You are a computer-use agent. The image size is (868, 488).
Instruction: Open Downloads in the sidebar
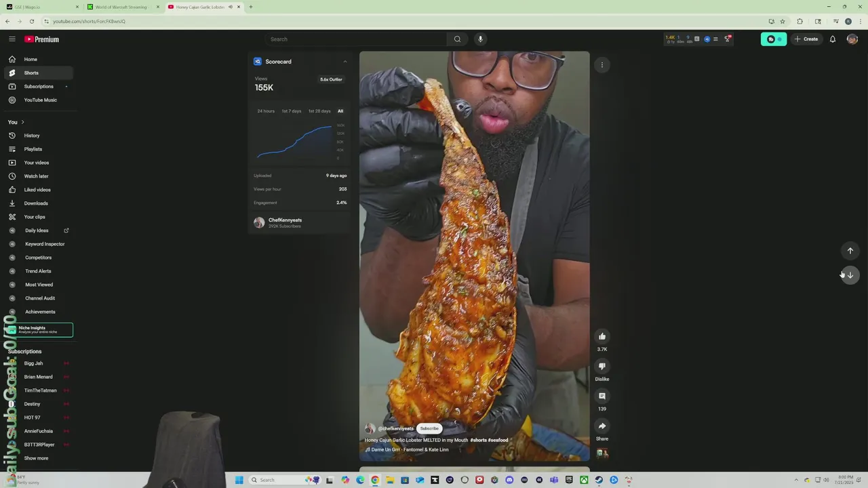[x=38, y=203]
